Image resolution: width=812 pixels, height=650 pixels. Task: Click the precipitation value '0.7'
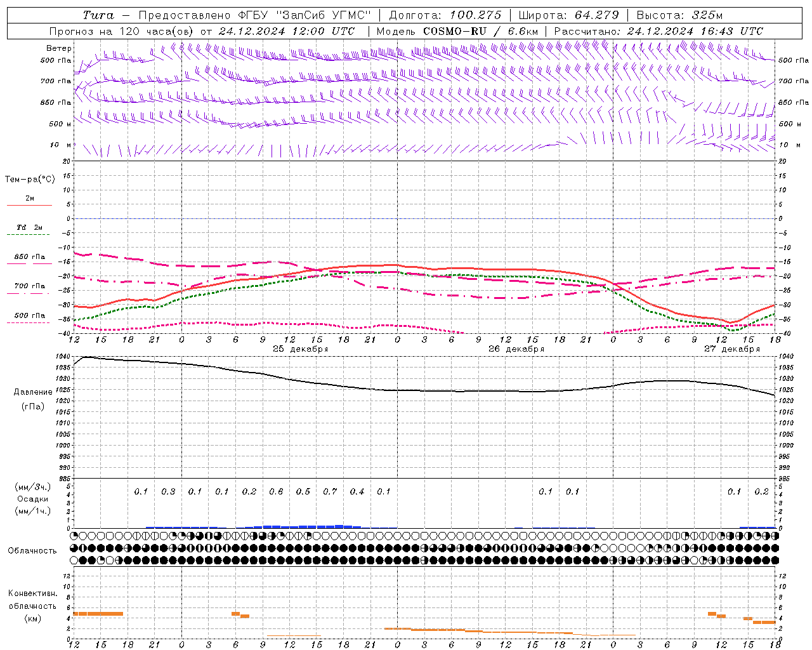[330, 491]
